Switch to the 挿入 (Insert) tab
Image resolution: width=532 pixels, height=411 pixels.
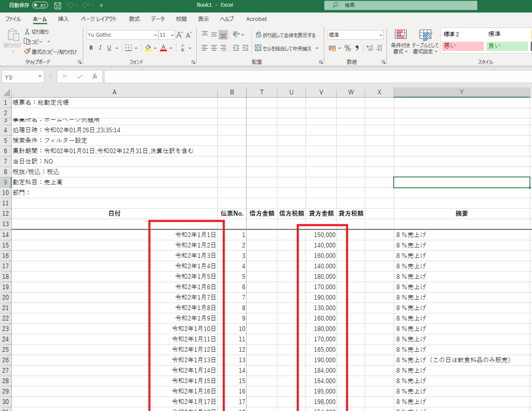pyautogui.click(x=63, y=19)
